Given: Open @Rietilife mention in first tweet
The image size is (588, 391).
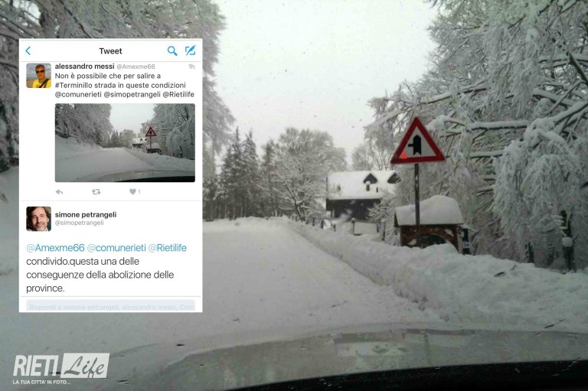Looking at the screenshot, I should pos(178,94).
